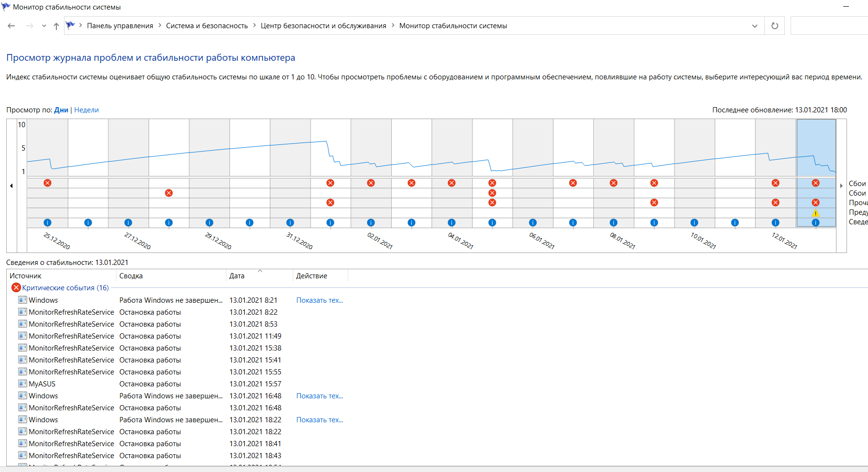Open the address bar history dropdown
868x472 pixels.
[x=755, y=26]
